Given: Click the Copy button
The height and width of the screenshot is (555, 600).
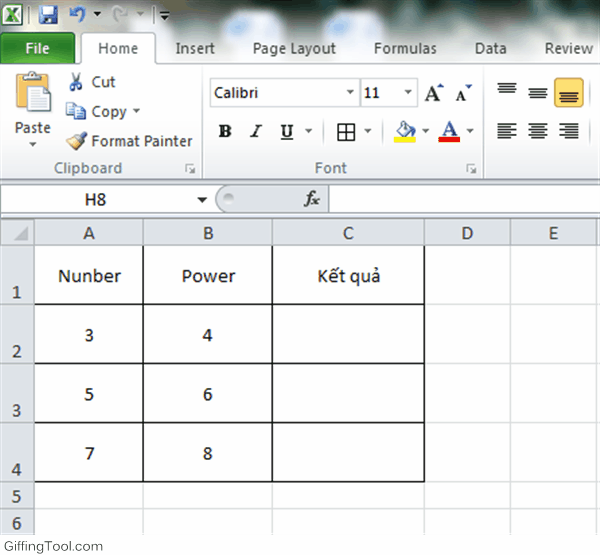Looking at the screenshot, I should coord(99,111).
